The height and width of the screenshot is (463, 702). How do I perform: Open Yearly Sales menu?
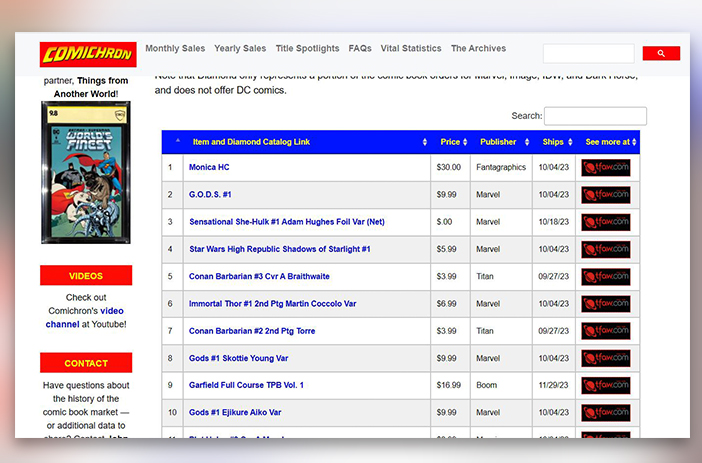tap(240, 48)
